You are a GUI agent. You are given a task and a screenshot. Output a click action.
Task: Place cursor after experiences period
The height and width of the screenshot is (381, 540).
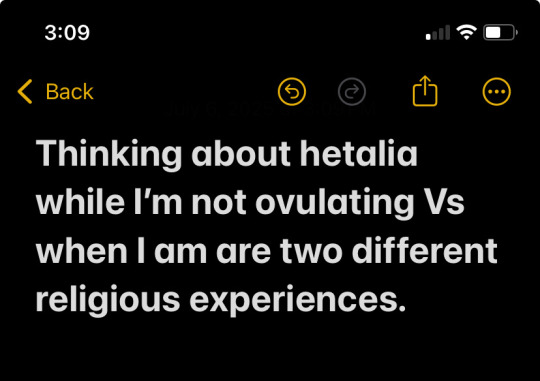406,300
